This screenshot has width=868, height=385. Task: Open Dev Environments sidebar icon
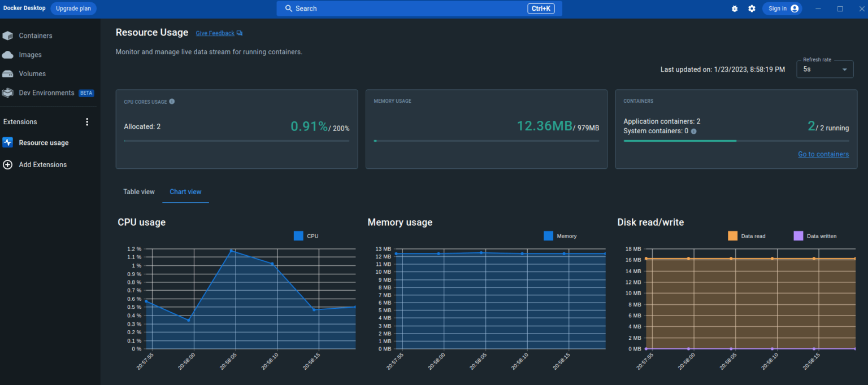[8, 93]
